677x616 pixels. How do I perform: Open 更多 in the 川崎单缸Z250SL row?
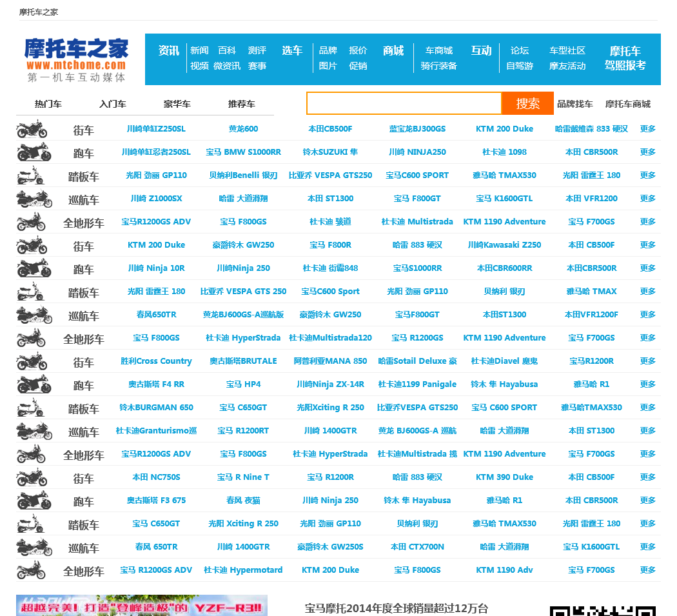coord(647,129)
